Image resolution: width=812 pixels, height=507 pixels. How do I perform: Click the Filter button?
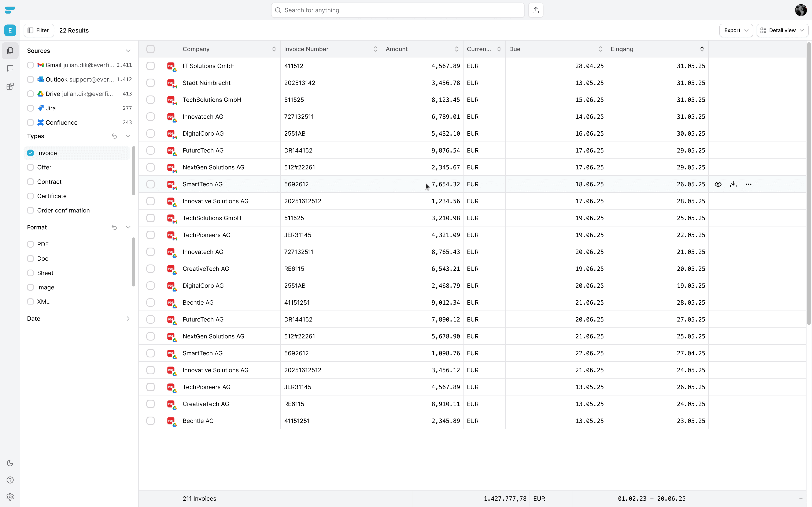(x=38, y=30)
